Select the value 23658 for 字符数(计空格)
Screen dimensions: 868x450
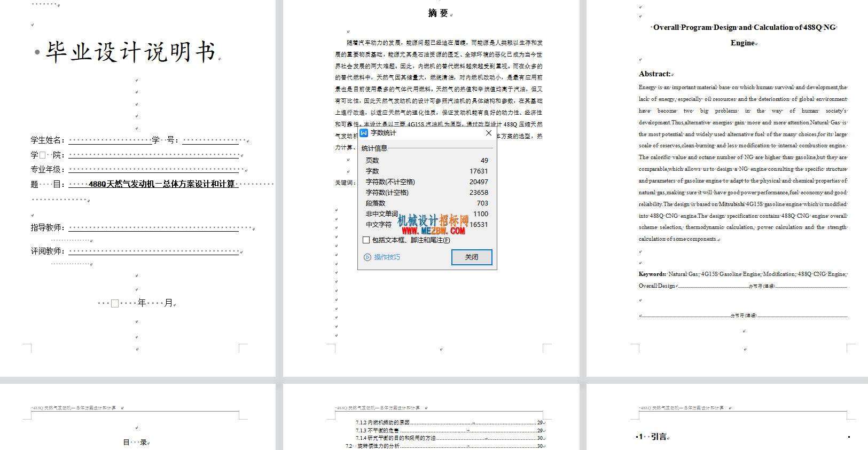point(479,193)
